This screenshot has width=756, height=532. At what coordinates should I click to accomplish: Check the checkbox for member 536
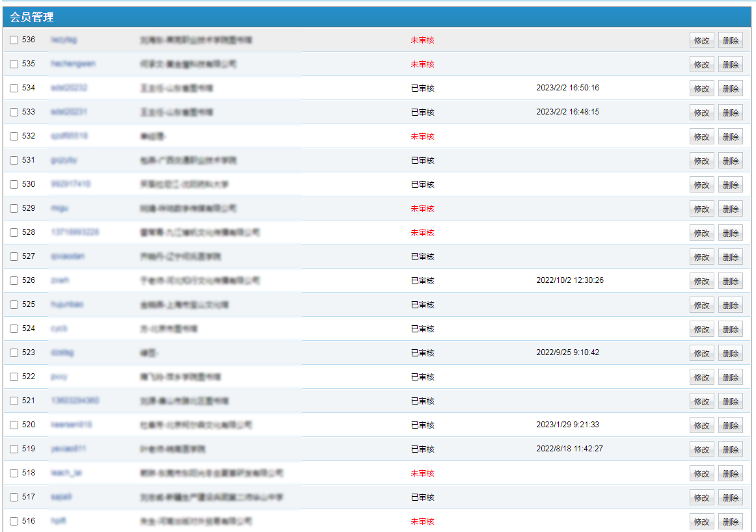[x=14, y=40]
